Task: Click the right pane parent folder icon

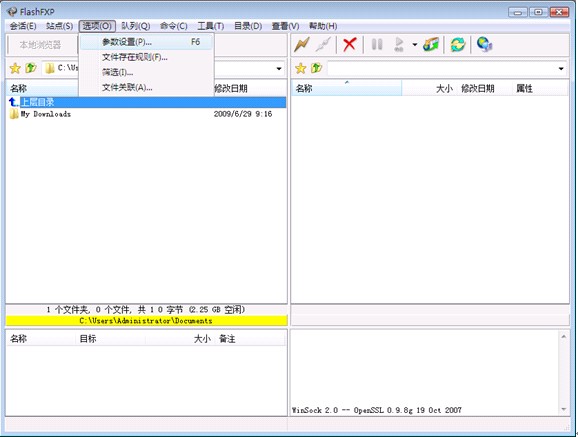Action: click(317, 68)
